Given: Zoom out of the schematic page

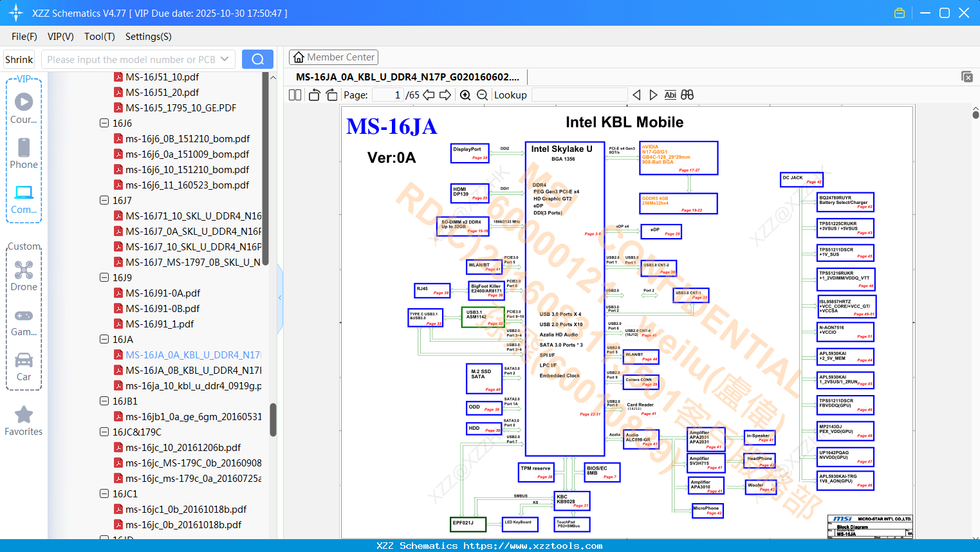Looking at the screenshot, I should (481, 95).
